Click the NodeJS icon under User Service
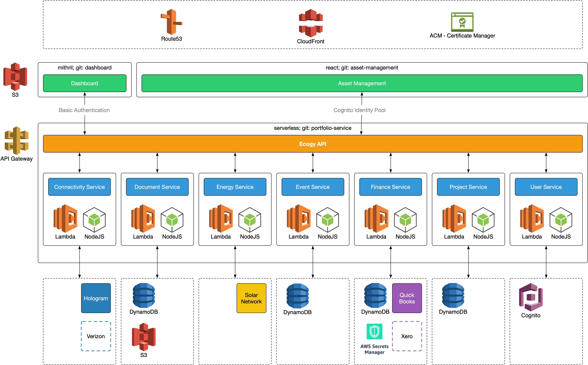 [x=561, y=220]
